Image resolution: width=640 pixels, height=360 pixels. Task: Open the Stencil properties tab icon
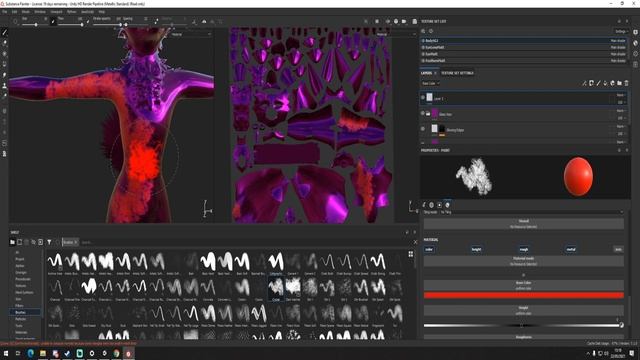[440, 205]
